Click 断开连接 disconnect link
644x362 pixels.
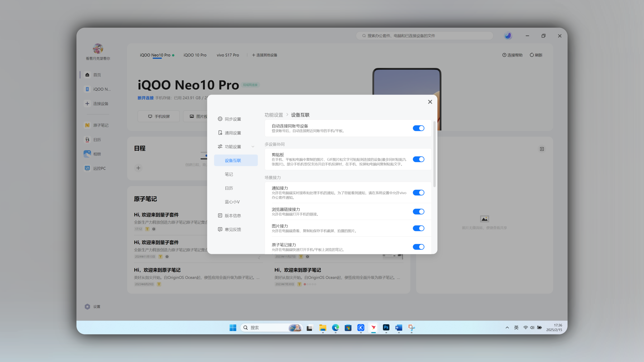pyautogui.click(x=145, y=98)
